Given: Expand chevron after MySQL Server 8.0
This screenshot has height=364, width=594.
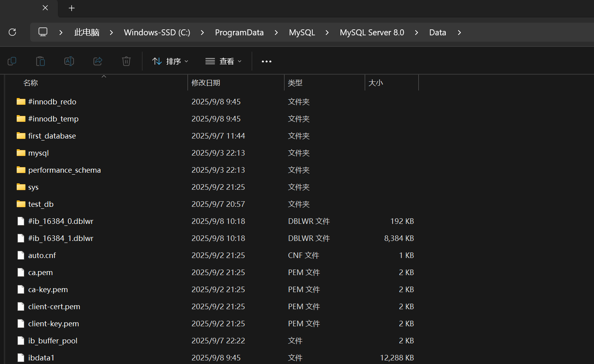Looking at the screenshot, I should click(416, 32).
